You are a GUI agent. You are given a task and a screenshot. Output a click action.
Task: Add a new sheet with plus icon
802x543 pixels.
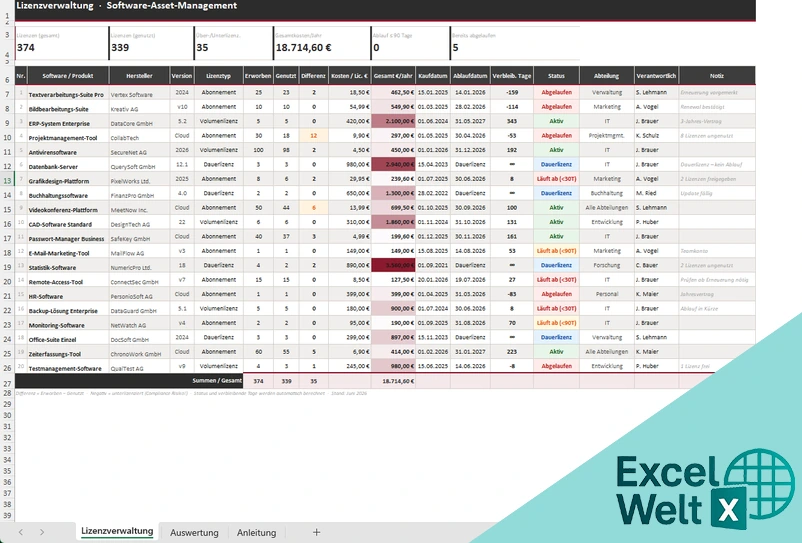click(x=317, y=532)
